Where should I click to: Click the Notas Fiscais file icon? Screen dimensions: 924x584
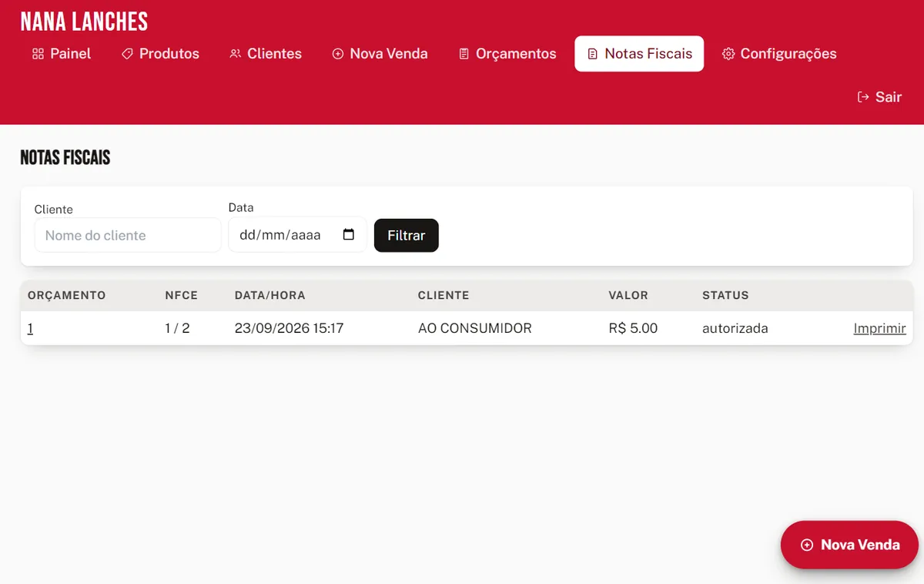click(592, 54)
